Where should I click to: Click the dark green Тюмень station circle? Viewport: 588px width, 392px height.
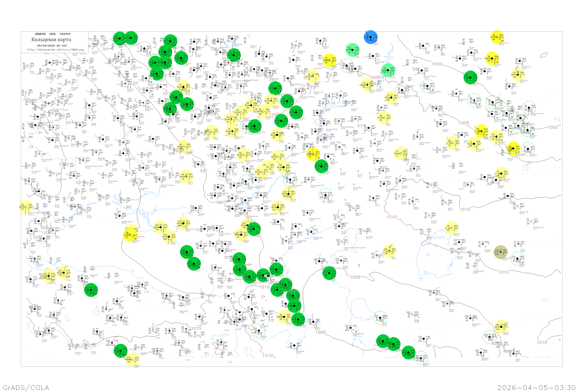tap(470, 77)
